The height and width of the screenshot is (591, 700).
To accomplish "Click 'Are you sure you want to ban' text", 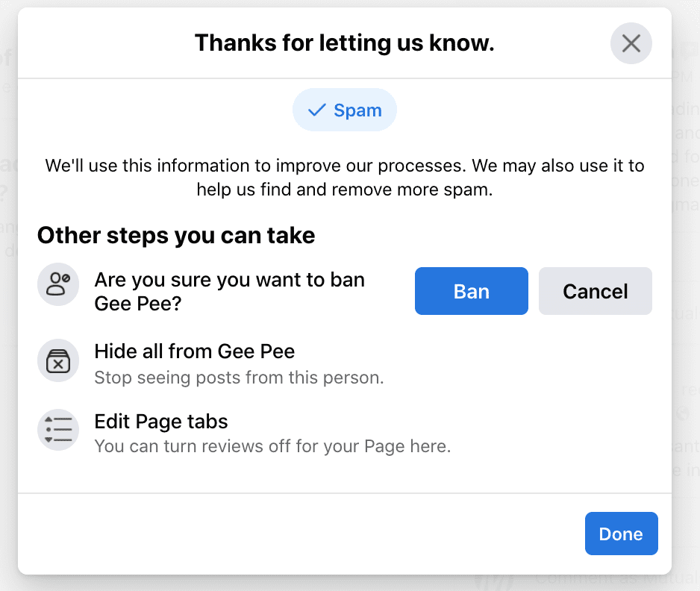I will click(x=229, y=280).
